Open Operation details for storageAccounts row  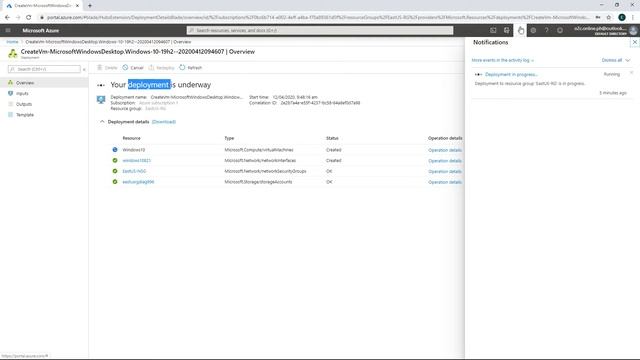point(445,182)
